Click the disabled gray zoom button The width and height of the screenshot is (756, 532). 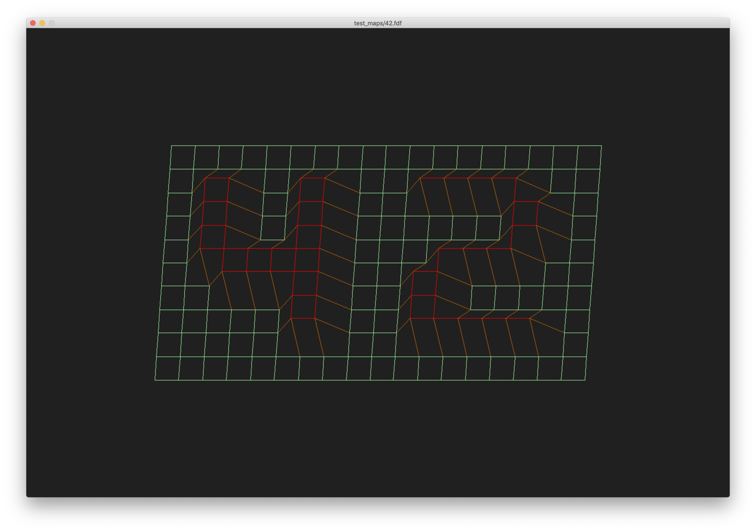pos(52,23)
